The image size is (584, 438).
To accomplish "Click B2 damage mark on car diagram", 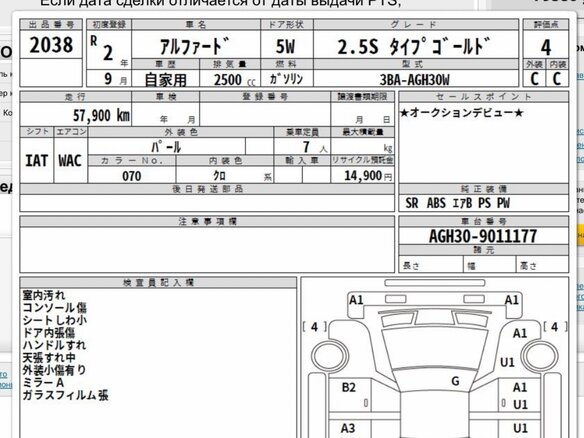I will pos(349,387).
